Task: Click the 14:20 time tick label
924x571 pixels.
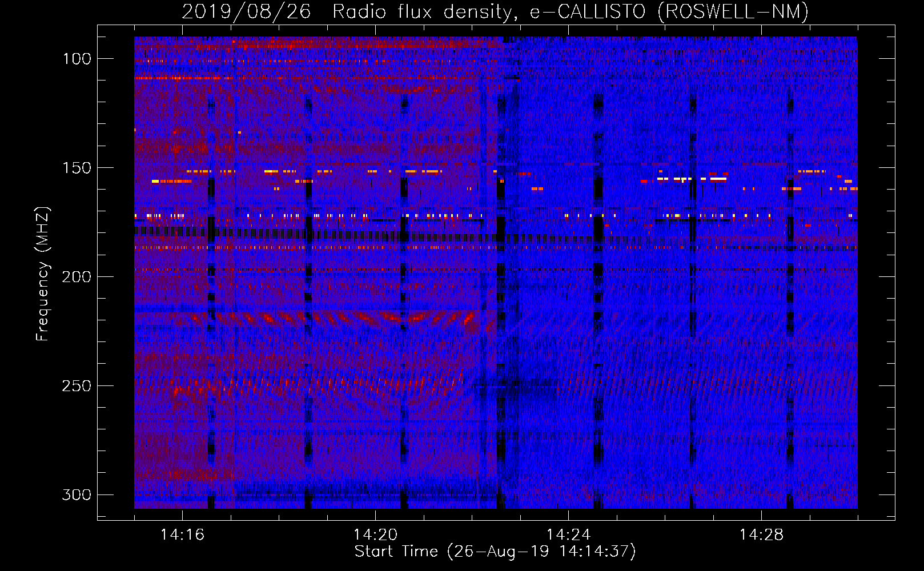Action: tap(375, 535)
